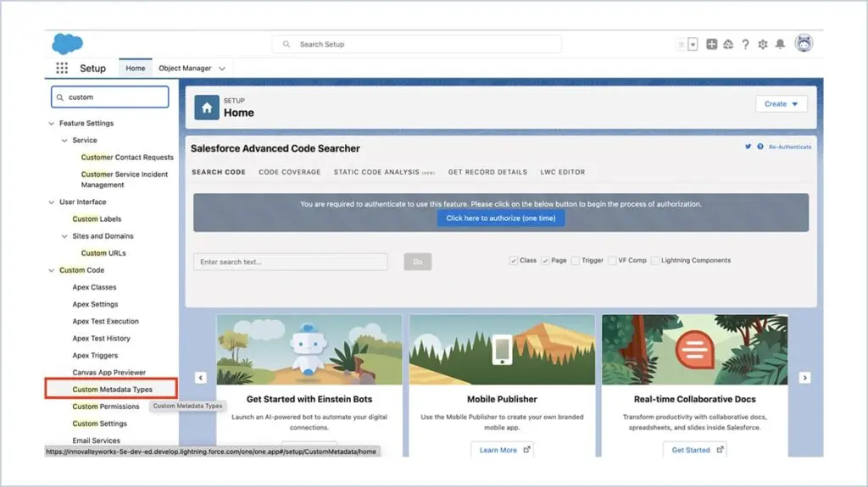Image resolution: width=868 pixels, height=487 pixels.
Task: Click the Real-time Collaborative Docs card image
Action: tap(695, 350)
